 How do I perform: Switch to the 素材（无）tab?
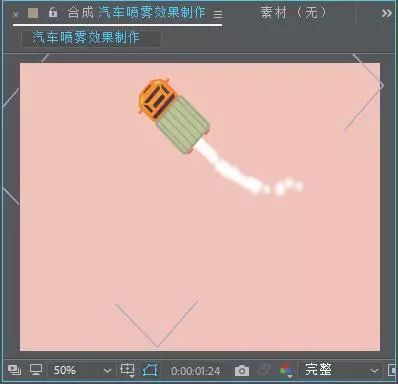pos(293,13)
